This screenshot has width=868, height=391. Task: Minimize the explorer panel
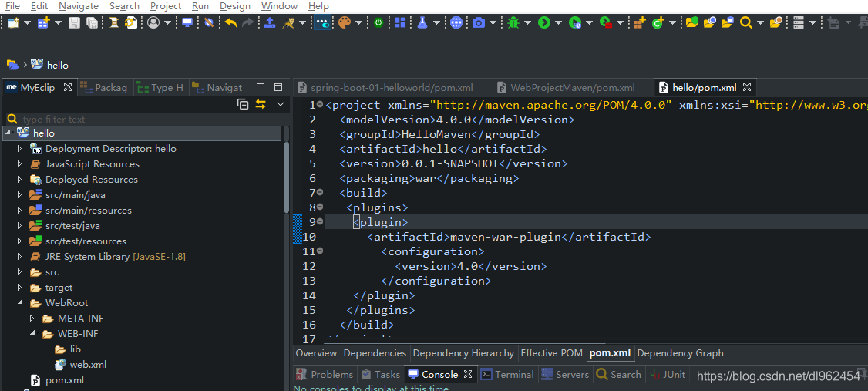[261, 87]
